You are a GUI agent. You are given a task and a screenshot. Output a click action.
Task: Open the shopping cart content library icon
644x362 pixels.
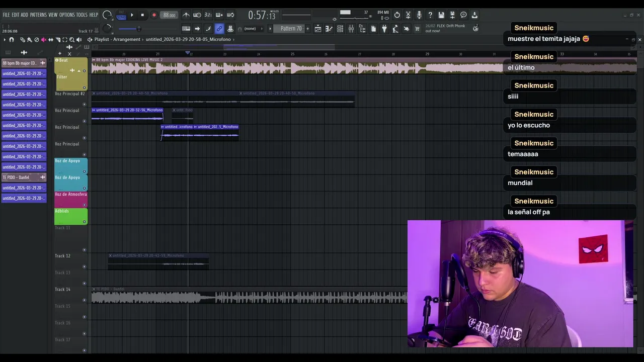[417, 29]
